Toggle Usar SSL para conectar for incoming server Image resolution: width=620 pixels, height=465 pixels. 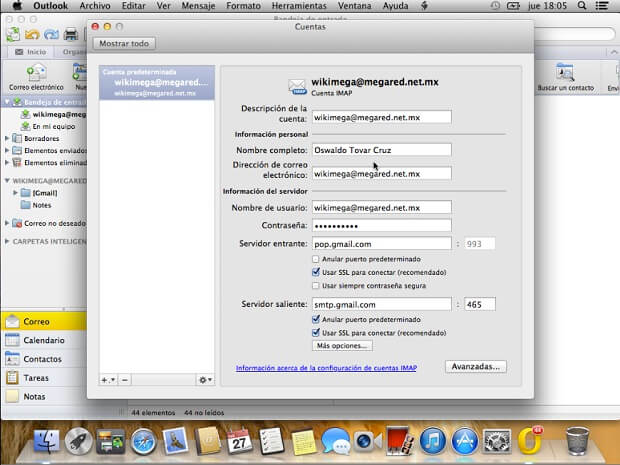[316, 272]
